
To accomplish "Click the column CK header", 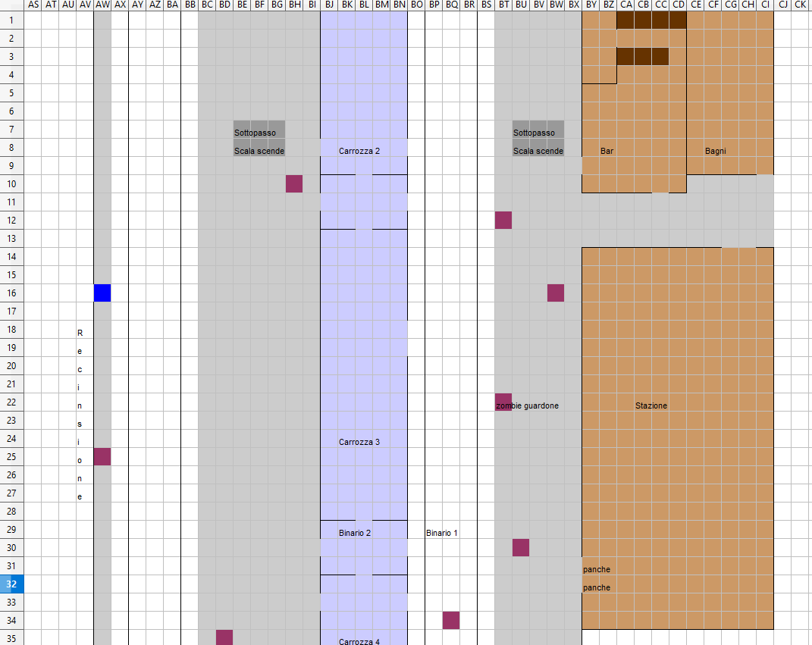I will [800, 5].
